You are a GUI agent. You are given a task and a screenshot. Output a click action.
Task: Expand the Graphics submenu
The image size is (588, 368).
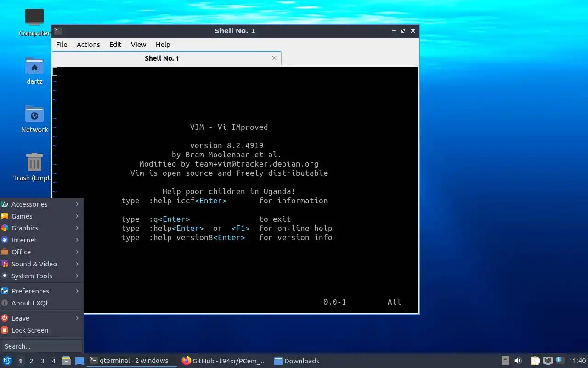click(41, 228)
